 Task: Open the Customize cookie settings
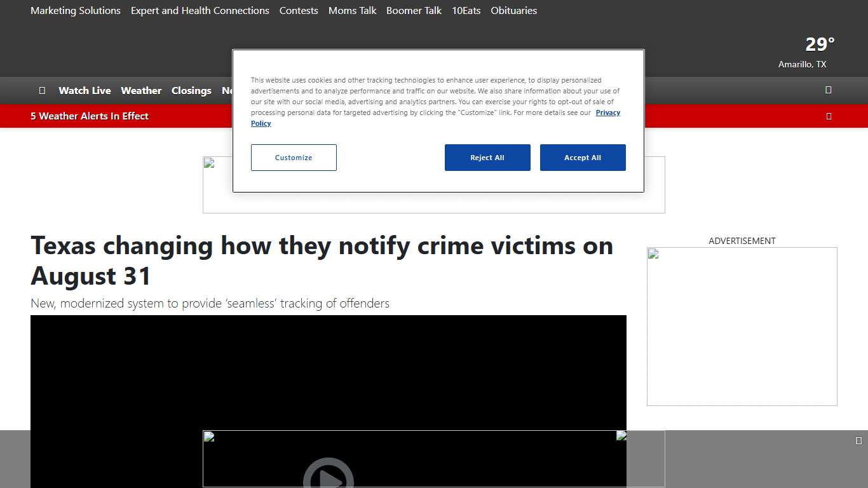coord(294,158)
